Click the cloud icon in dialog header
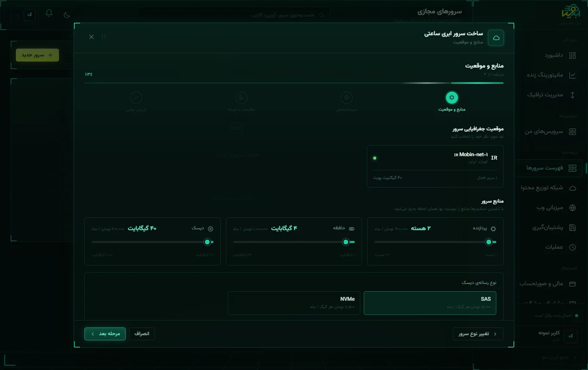Image resolution: width=588 pixels, height=370 pixels. [x=496, y=38]
